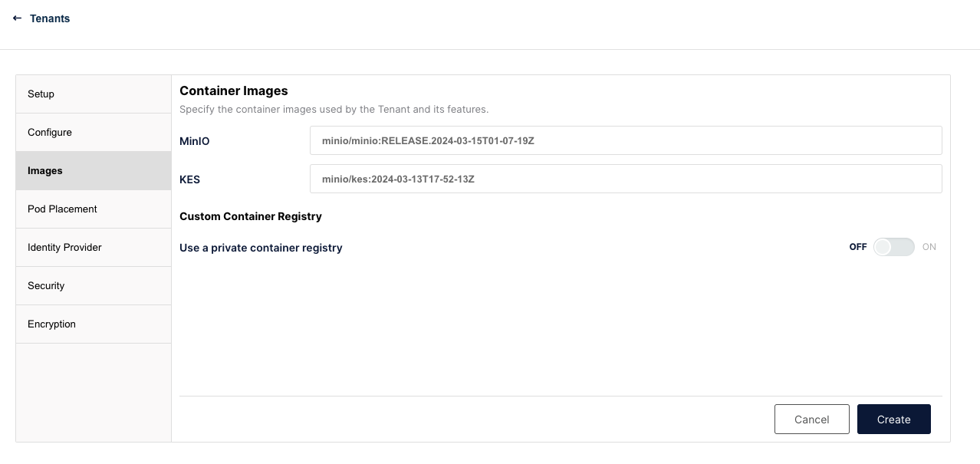
Task: Click the OFF label of registry switch
Action: (858, 247)
